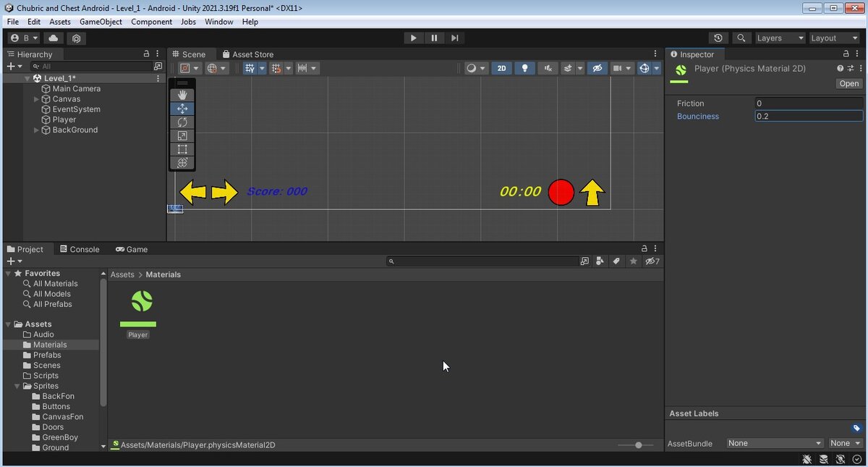Open the Inspector help question mark icon
Image resolution: width=868 pixels, height=467 pixels.
coord(841,68)
